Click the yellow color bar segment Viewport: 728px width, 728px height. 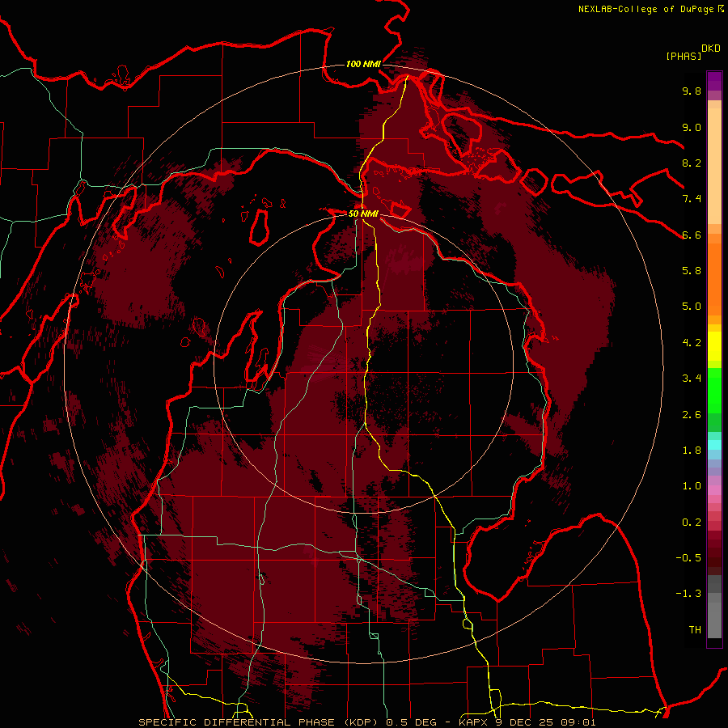coord(714,346)
